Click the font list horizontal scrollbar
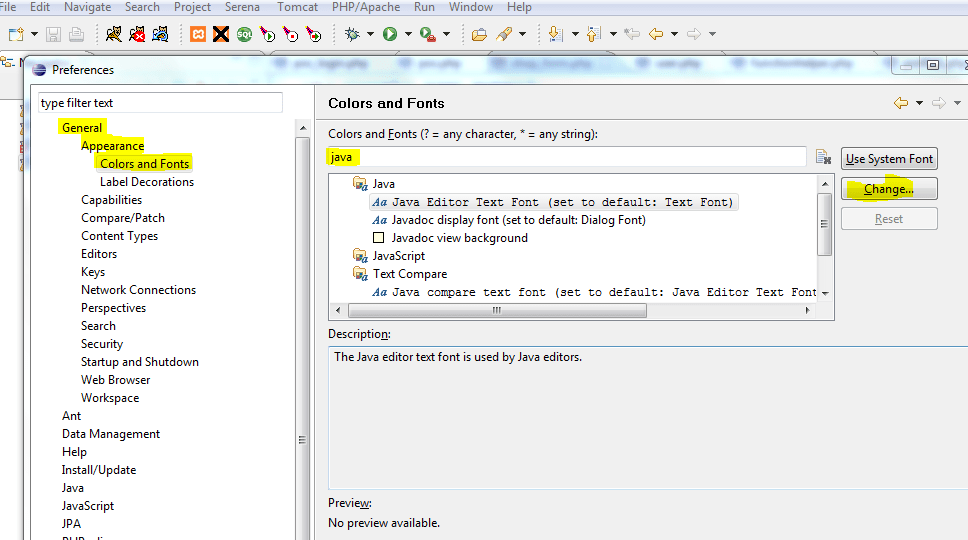 [497, 310]
